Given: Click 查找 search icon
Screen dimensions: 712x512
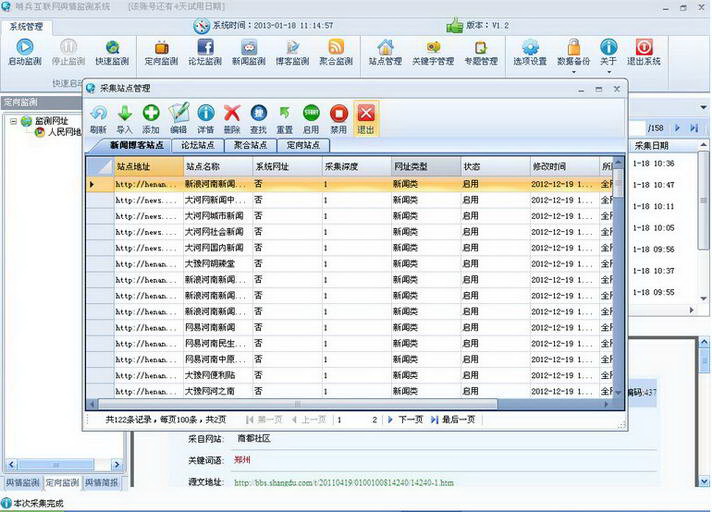Looking at the screenshot, I should [x=258, y=119].
